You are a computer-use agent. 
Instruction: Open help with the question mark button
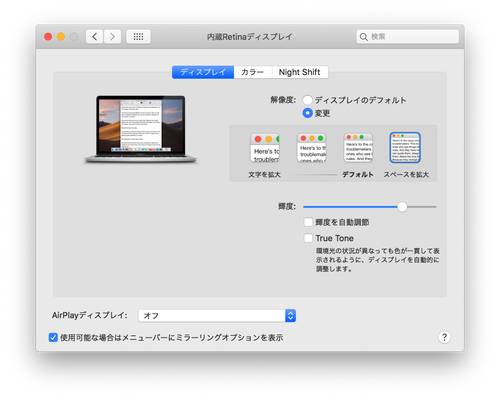click(444, 337)
